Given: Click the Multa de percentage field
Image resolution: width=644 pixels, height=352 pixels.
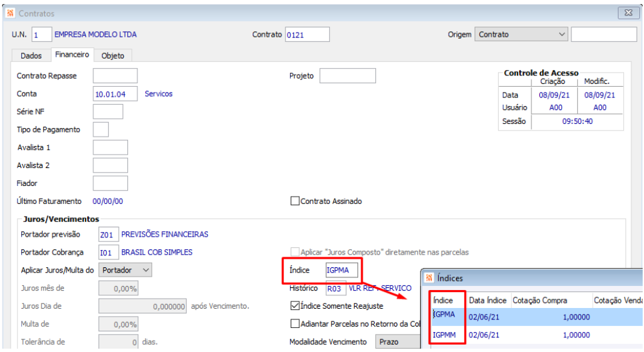Looking at the screenshot, I should point(118,324).
